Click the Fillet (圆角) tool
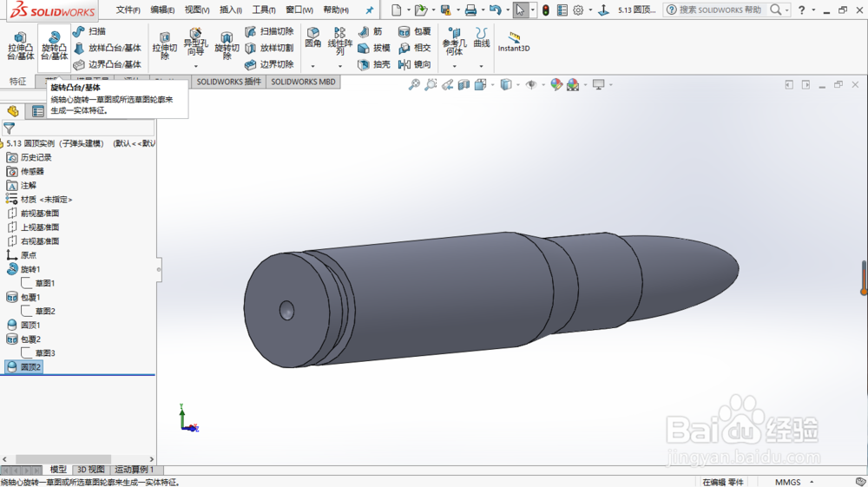The image size is (868, 487). tap(312, 37)
